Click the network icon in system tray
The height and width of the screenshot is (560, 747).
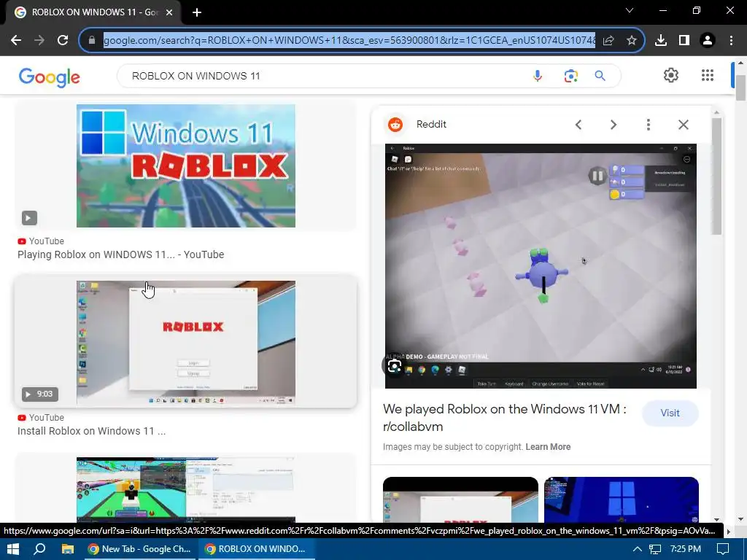pos(655,549)
